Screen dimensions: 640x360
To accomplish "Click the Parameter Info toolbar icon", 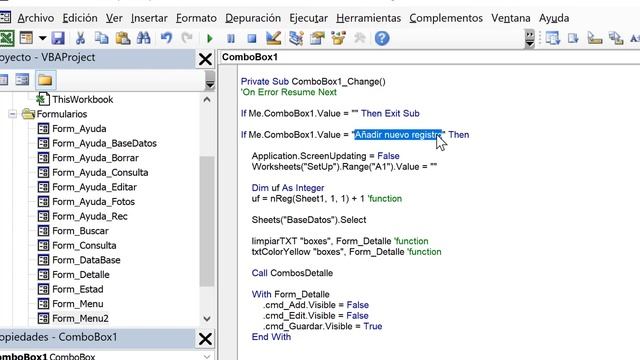I will click(616, 38).
